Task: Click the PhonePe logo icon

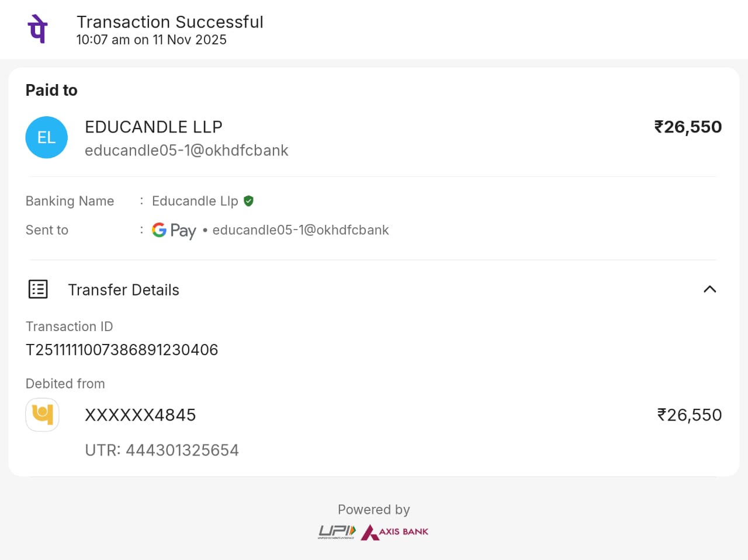Action: 38,29
